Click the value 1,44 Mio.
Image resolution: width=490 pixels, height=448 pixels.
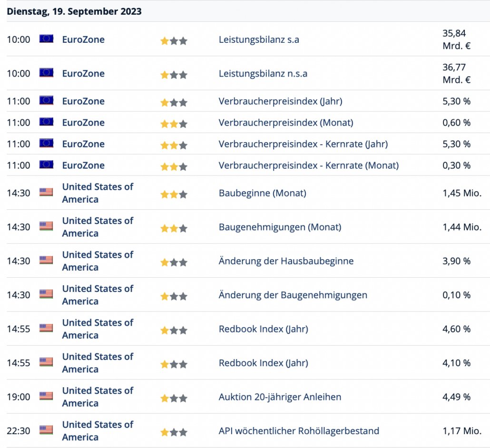coord(462,227)
